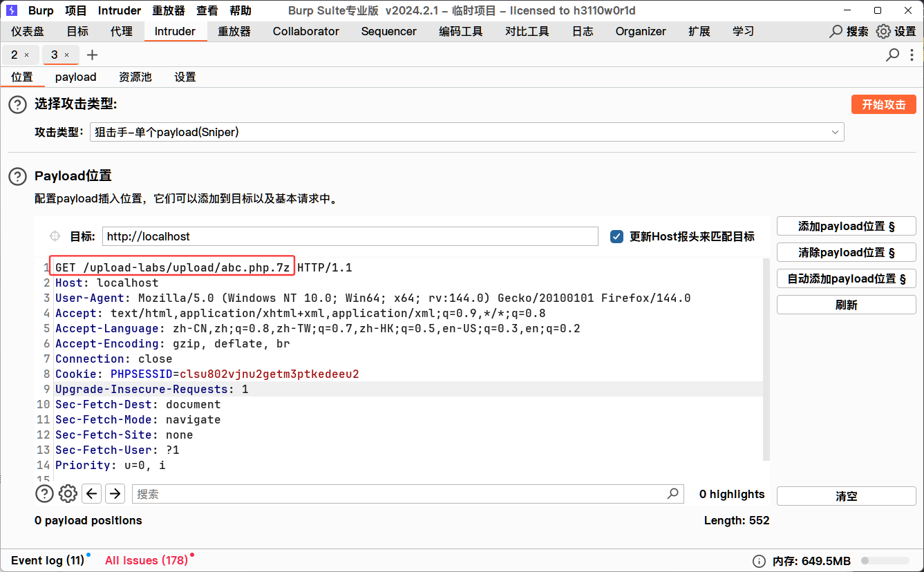Image resolution: width=924 pixels, height=572 pixels.
Task: Click the target crosshair icon
Action: [x=55, y=236]
